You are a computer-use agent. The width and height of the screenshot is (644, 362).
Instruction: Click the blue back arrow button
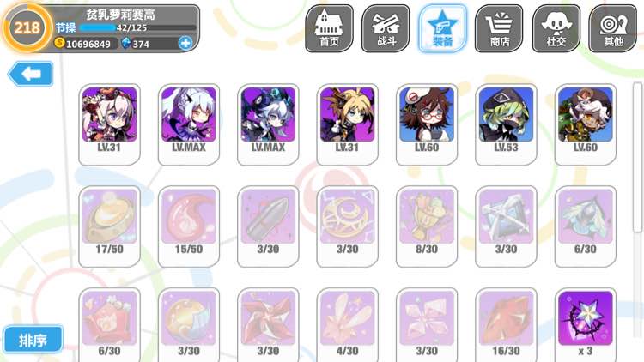point(30,74)
